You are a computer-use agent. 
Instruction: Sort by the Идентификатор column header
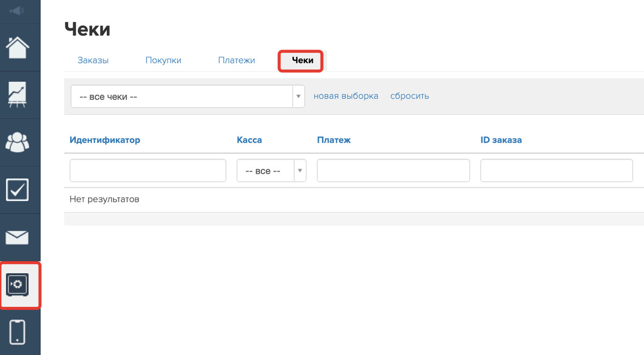pyautogui.click(x=105, y=140)
